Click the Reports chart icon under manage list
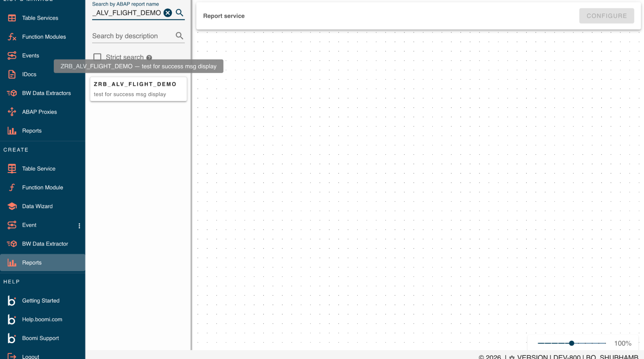This screenshot has height=359, width=644. [x=12, y=131]
